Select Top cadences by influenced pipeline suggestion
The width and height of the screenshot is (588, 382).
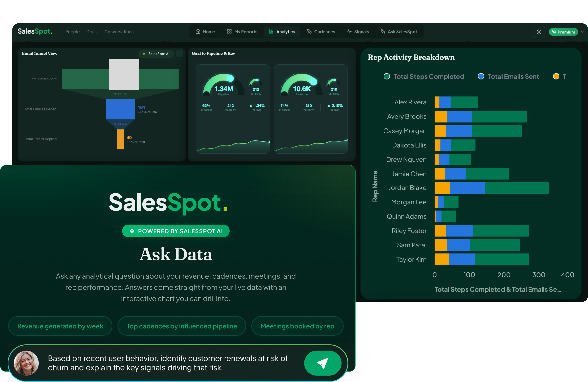[182, 326]
